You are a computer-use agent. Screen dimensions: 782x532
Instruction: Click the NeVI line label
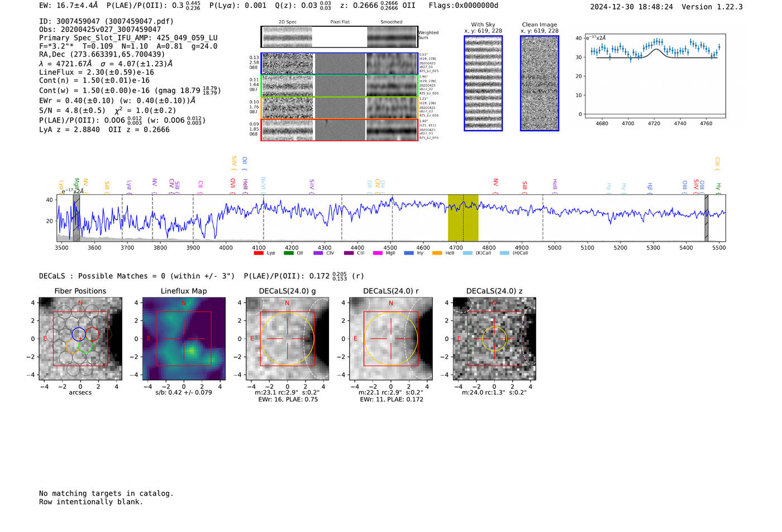[263, 184]
